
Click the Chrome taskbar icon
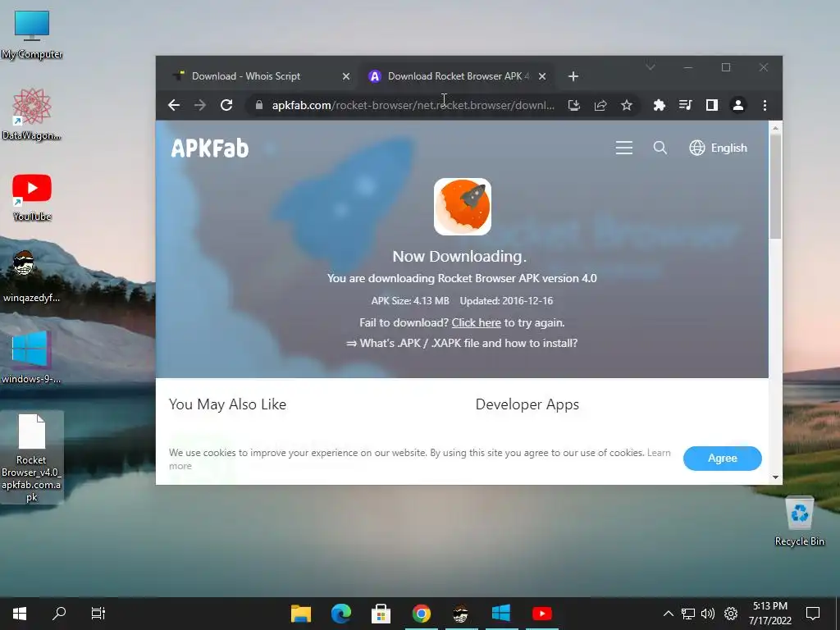tap(421, 614)
